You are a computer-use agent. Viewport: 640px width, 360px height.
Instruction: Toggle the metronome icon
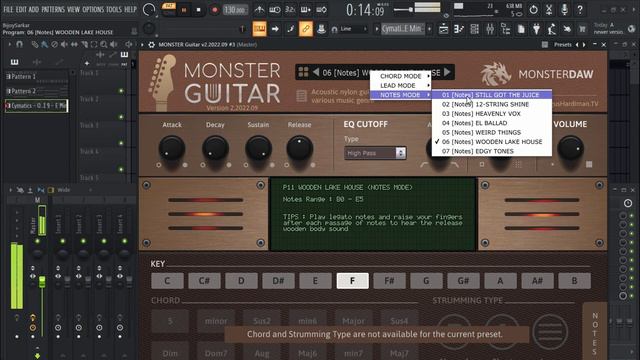coord(259,9)
